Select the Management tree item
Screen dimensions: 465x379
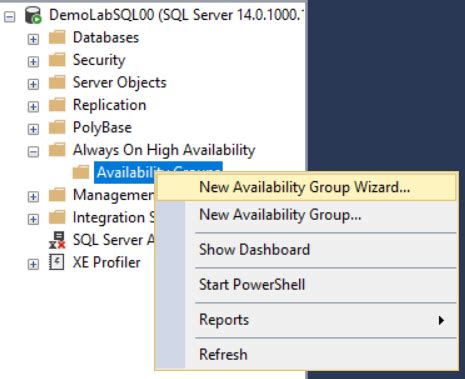pos(113,195)
